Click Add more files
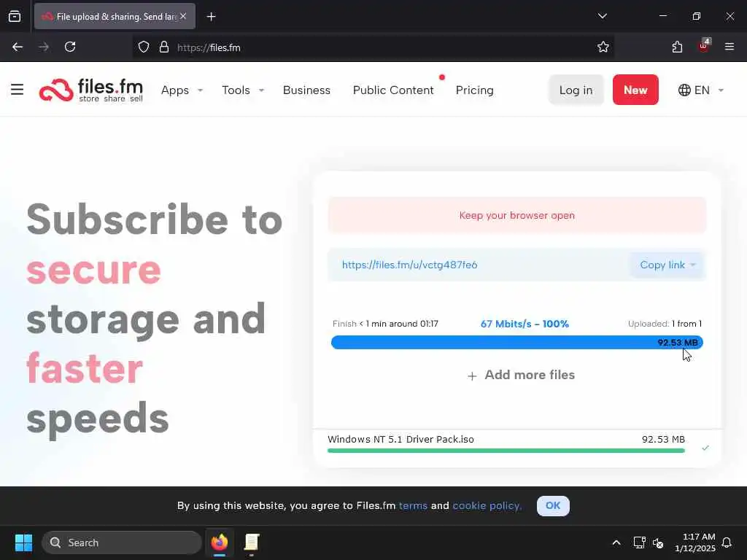Image resolution: width=747 pixels, height=560 pixels. (x=521, y=376)
